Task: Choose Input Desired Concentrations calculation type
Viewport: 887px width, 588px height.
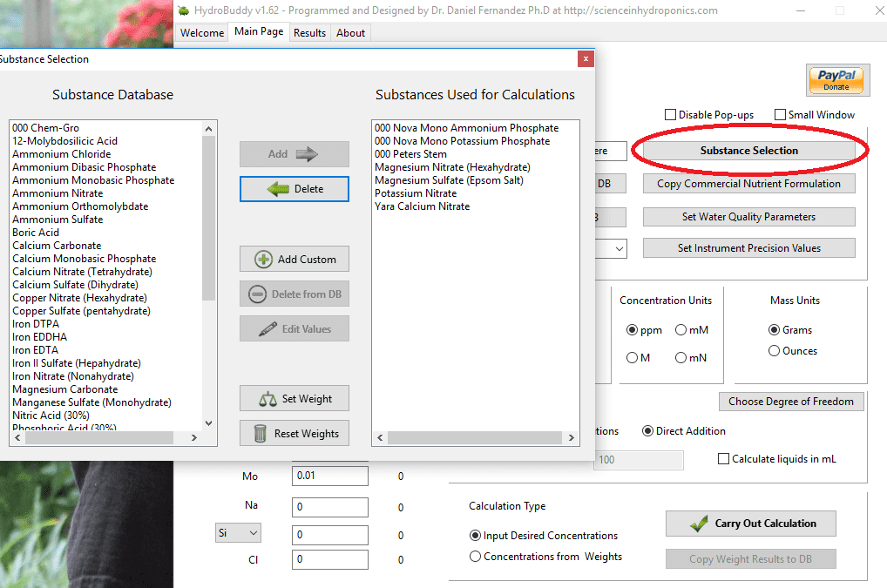Action: coord(475,536)
